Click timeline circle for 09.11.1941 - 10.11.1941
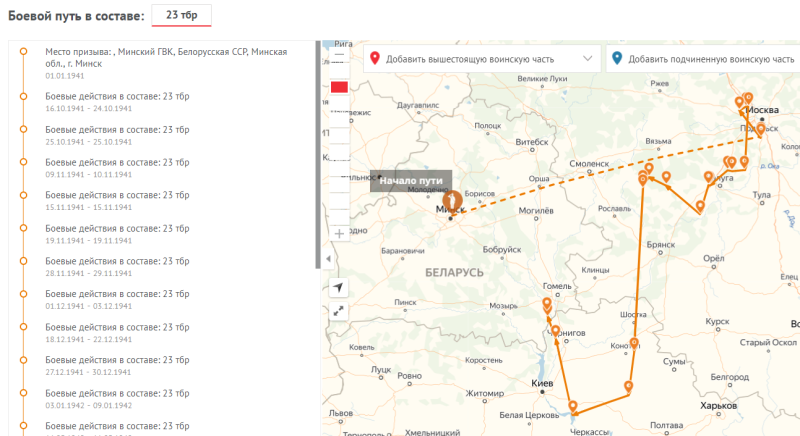 [23, 162]
